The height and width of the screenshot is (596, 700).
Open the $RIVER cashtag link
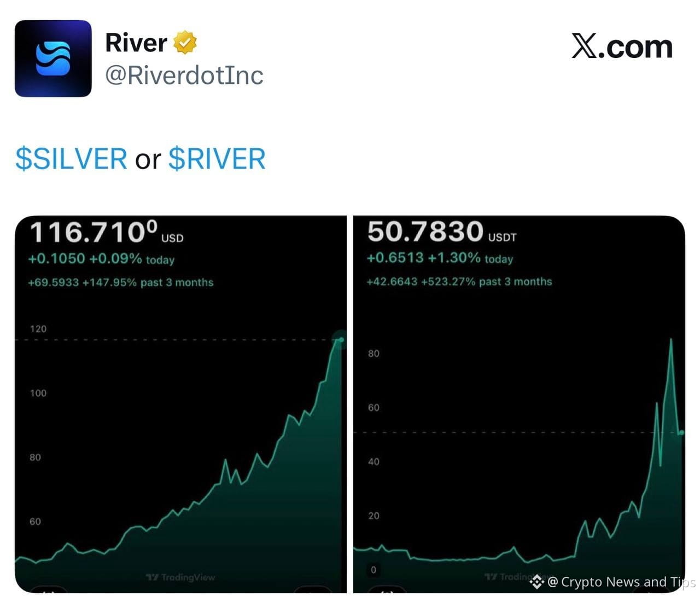(217, 159)
